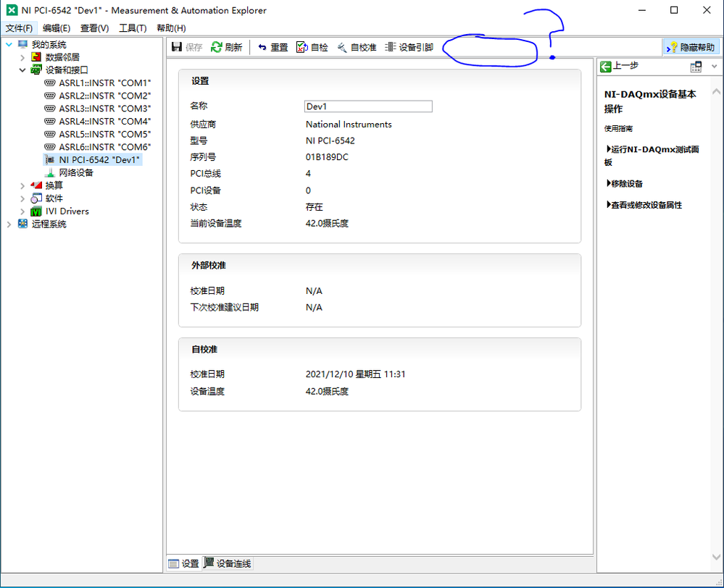Click the serial port icon for ASRL4::INSTR COM4
Viewport: 724px width, 588px height.
50,122
